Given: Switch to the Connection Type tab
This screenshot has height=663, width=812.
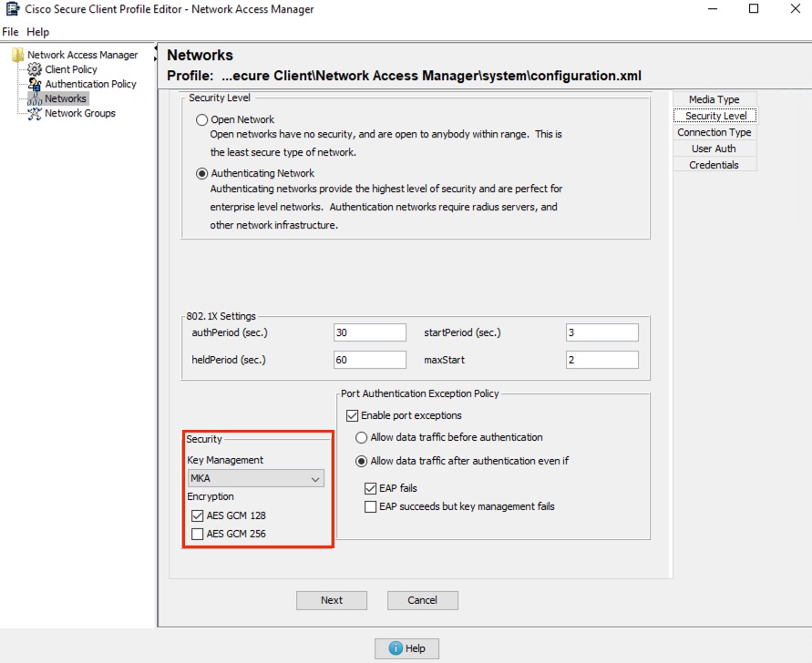Looking at the screenshot, I should click(x=714, y=132).
